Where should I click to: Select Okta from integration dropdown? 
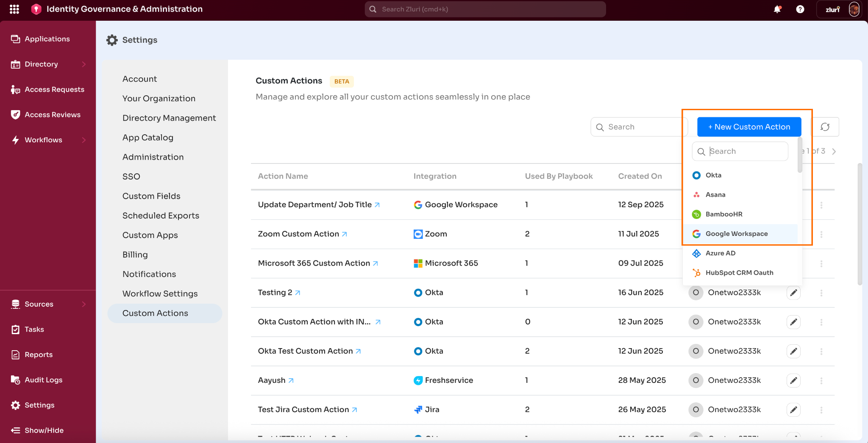pyautogui.click(x=740, y=175)
